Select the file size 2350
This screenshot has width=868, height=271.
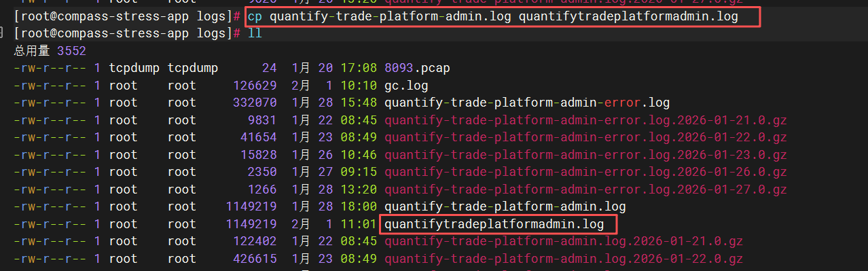[262, 172]
